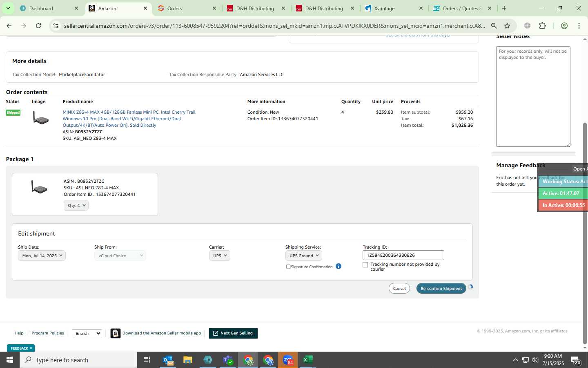The width and height of the screenshot is (588, 368).
Task: Close the FEEDBACK tag
Action: coord(31,348)
